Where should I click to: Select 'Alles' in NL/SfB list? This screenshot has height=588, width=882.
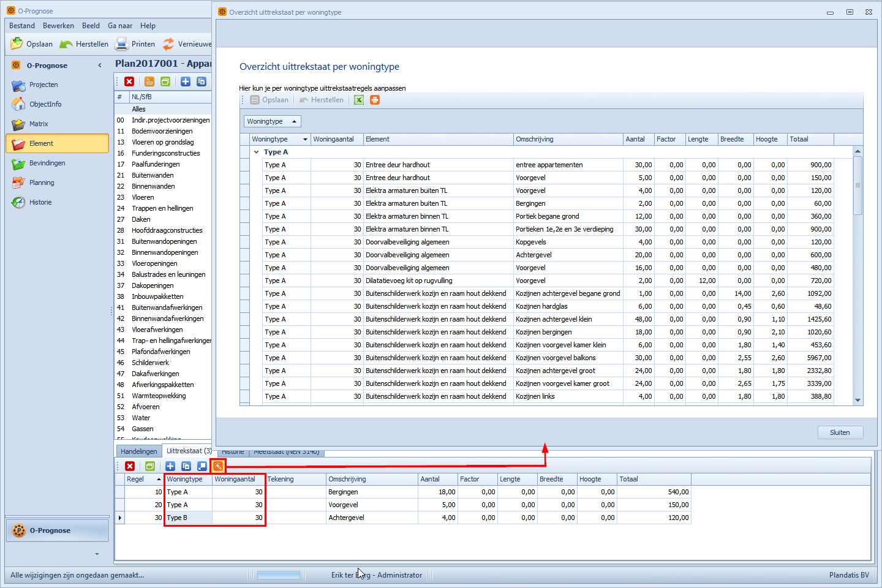coord(163,109)
